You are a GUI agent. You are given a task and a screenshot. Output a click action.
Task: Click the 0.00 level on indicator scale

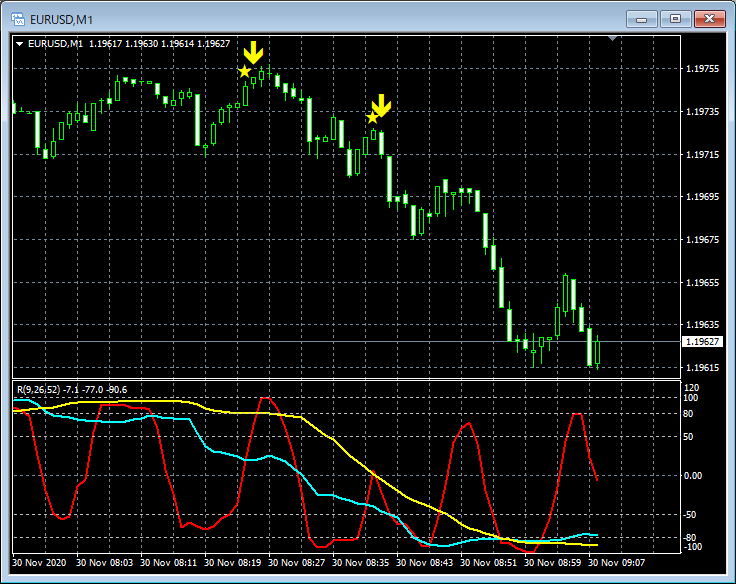coord(692,475)
